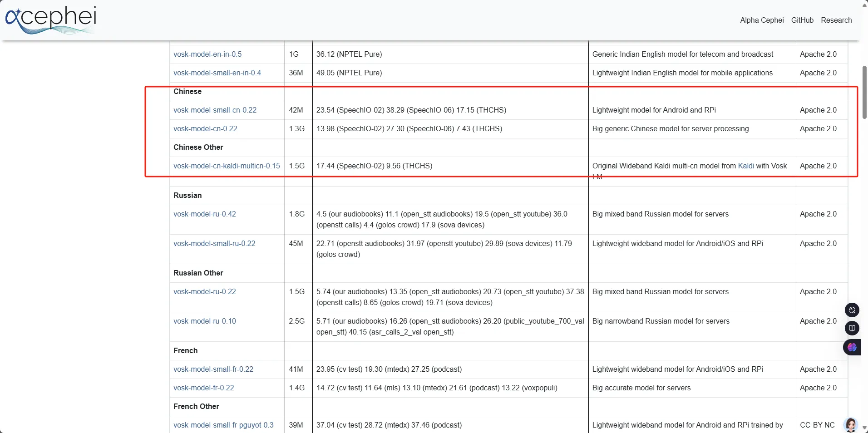
Task: Click the vosk-model-small-ru-0.22 link
Action: [x=214, y=243]
